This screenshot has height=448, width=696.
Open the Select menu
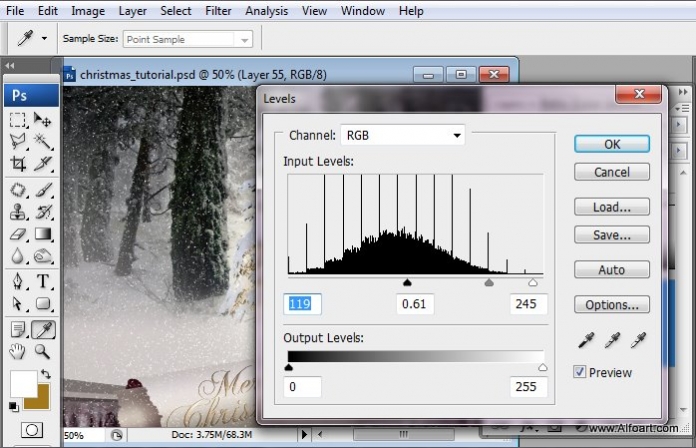[175, 11]
